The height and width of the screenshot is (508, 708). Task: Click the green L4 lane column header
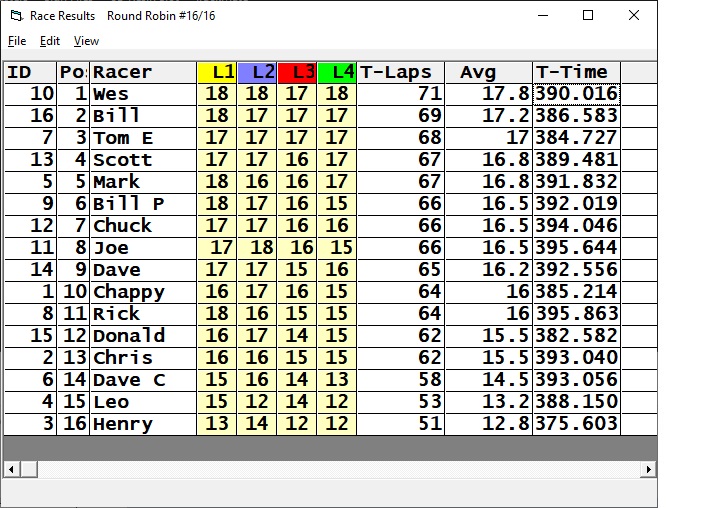coord(337,72)
